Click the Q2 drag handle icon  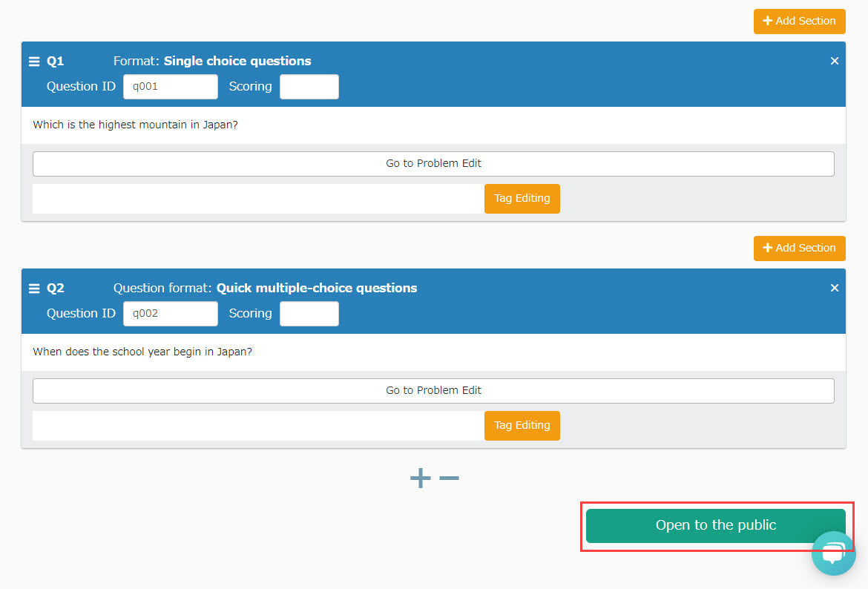[x=34, y=289]
